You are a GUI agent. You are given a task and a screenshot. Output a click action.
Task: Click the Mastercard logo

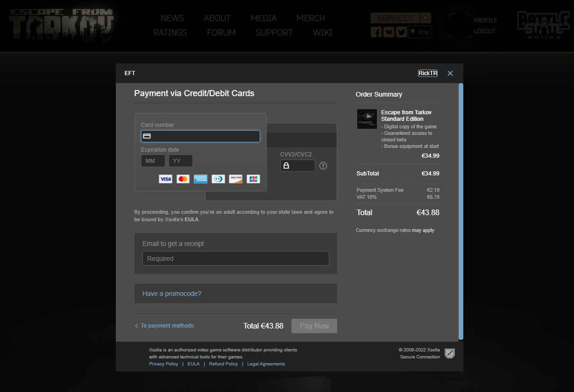tap(183, 179)
